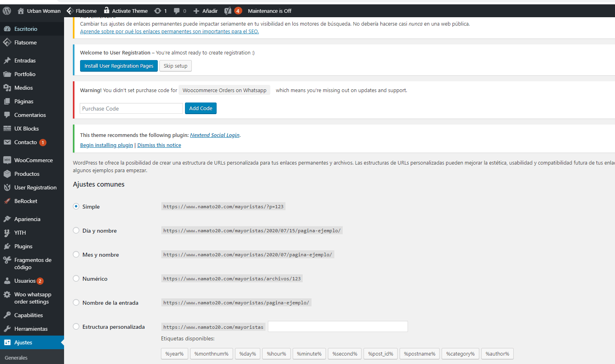Click the Add Code button

pos(201,108)
